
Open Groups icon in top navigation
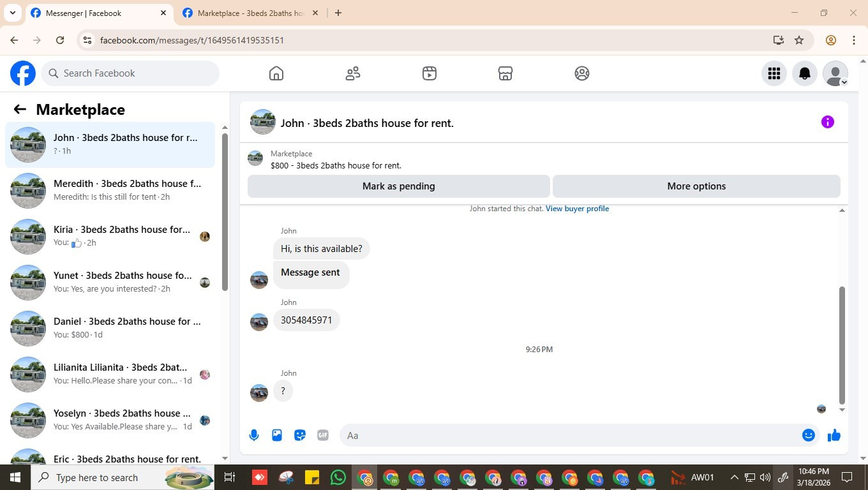point(582,73)
